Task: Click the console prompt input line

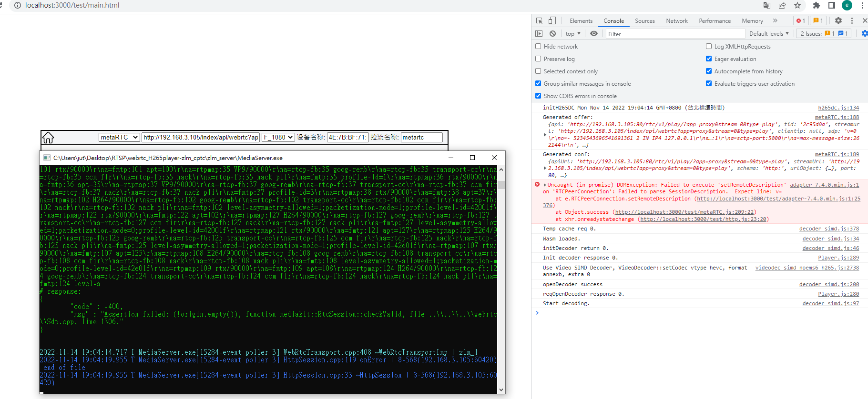Action: pyautogui.click(x=701, y=313)
